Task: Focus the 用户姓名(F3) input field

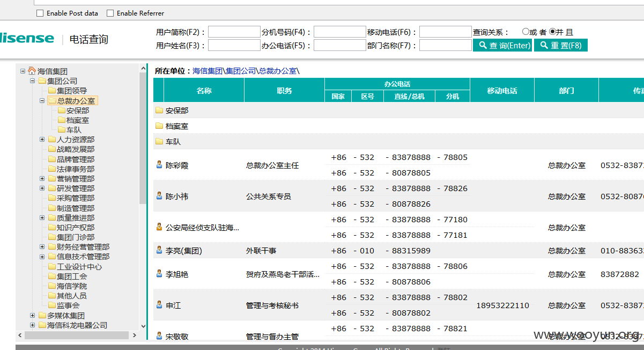Action: coord(234,46)
